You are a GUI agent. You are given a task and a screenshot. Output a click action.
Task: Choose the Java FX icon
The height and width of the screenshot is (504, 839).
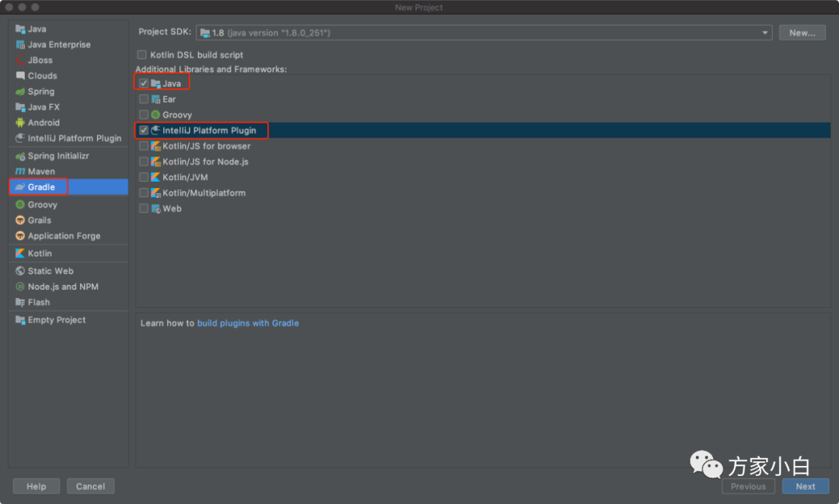[20, 107]
